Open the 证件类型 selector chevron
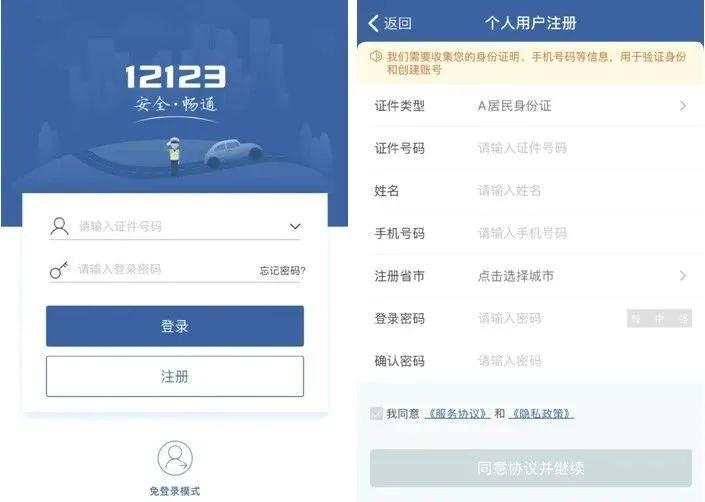This screenshot has height=502, width=705. click(x=683, y=106)
